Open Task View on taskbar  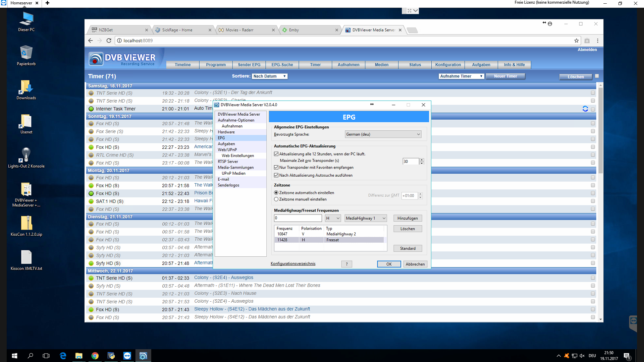(46, 356)
